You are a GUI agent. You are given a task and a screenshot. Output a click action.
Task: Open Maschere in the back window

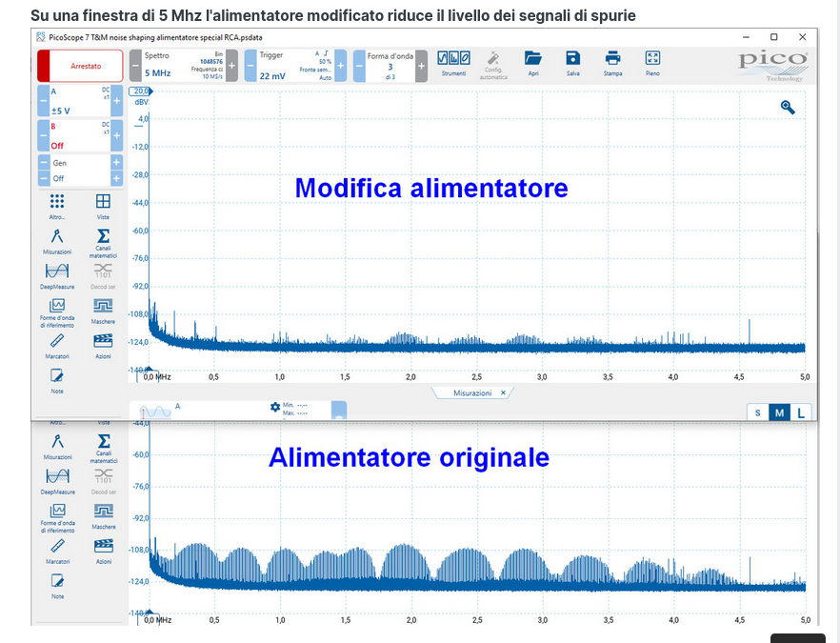click(x=104, y=516)
